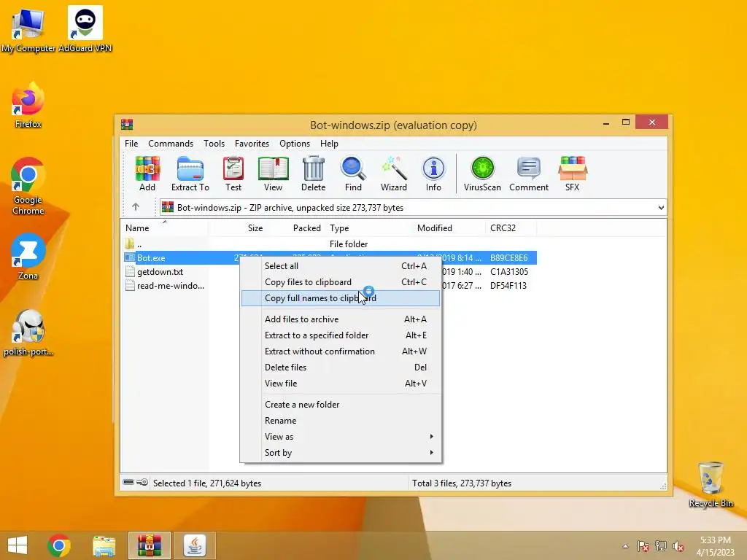Switch to the Java taskbar app
Image resolution: width=747 pixels, height=560 pixels.
194,545
